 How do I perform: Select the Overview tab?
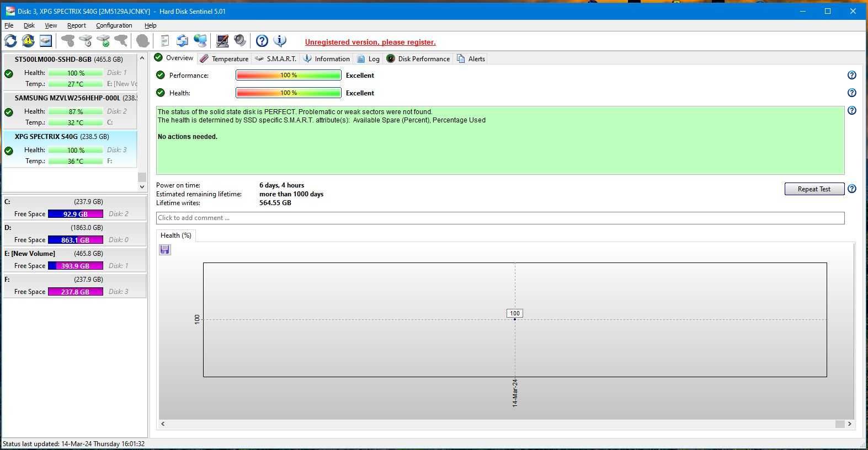pos(174,58)
